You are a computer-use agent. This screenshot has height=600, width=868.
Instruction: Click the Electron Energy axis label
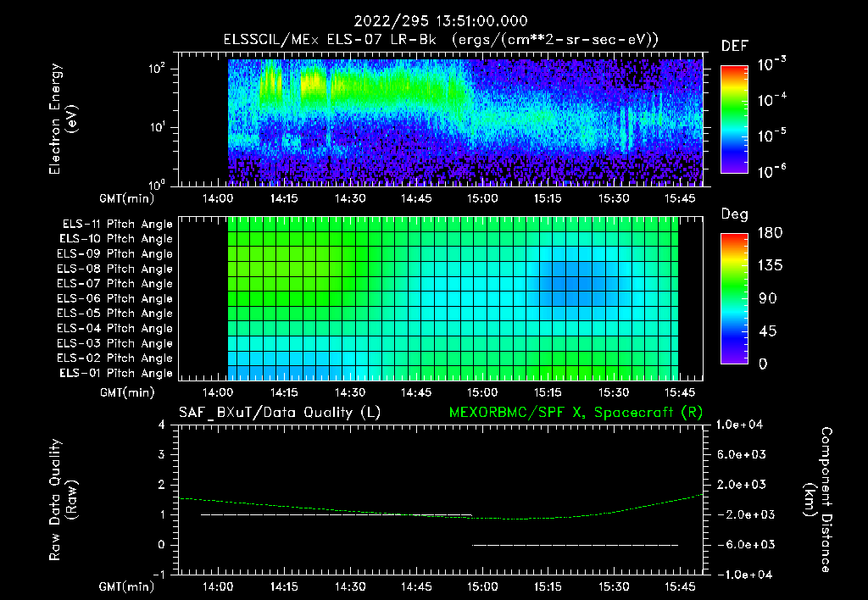point(63,119)
